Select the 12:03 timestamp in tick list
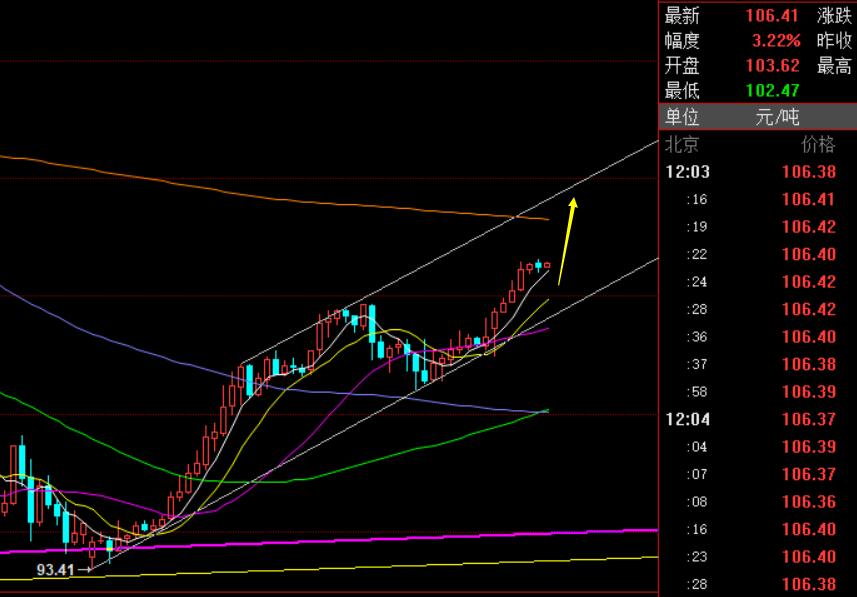Image resolution: width=857 pixels, height=597 pixels. pos(688,172)
